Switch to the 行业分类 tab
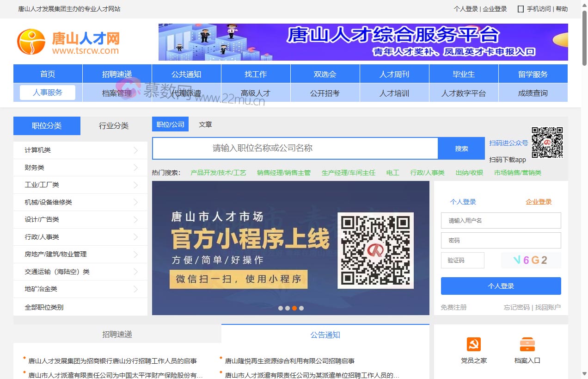Viewport: 588px width, 379px height. pos(113,125)
